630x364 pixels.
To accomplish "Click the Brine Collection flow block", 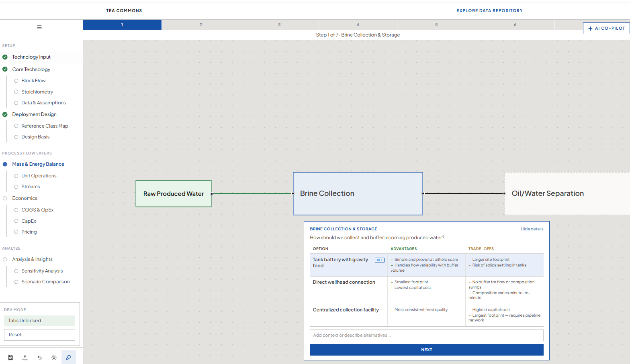I will [358, 193].
